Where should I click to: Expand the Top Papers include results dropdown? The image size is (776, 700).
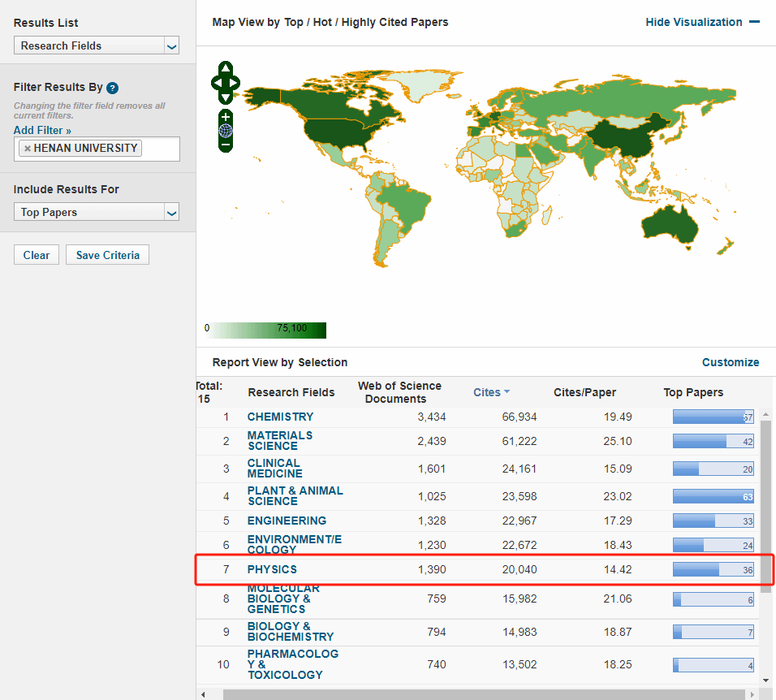point(97,213)
